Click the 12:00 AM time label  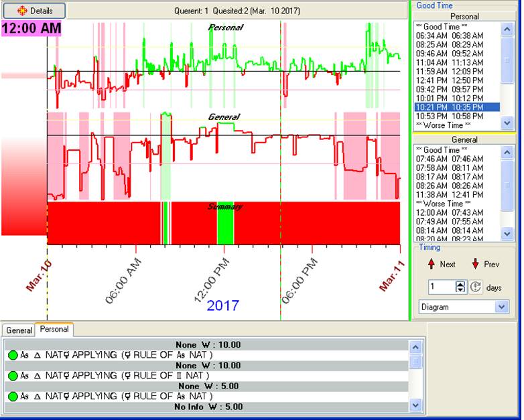point(31,28)
